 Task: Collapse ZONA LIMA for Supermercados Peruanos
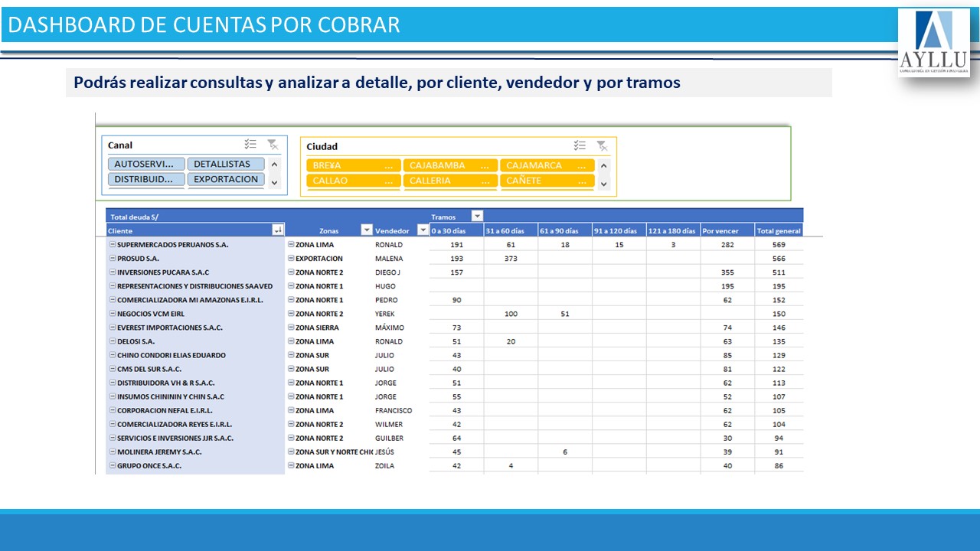coord(291,245)
